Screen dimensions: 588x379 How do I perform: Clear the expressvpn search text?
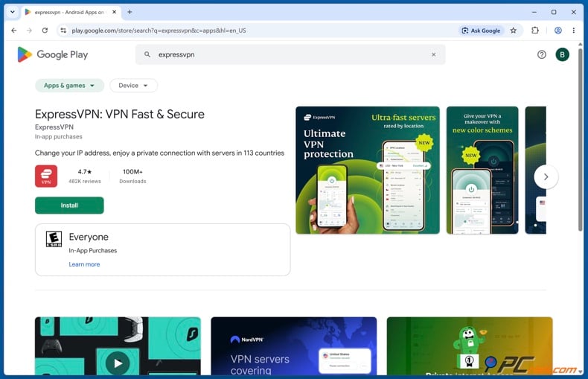433,55
